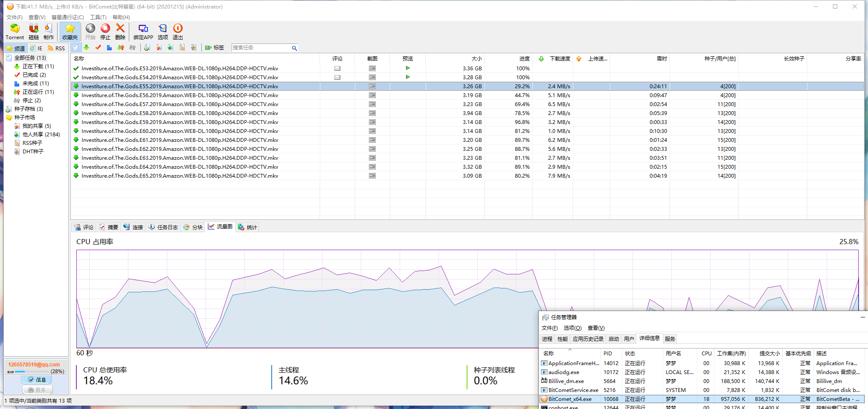Screen dimensions: 868x409
Task: Open comments icon for E54 row
Action: tap(337, 77)
